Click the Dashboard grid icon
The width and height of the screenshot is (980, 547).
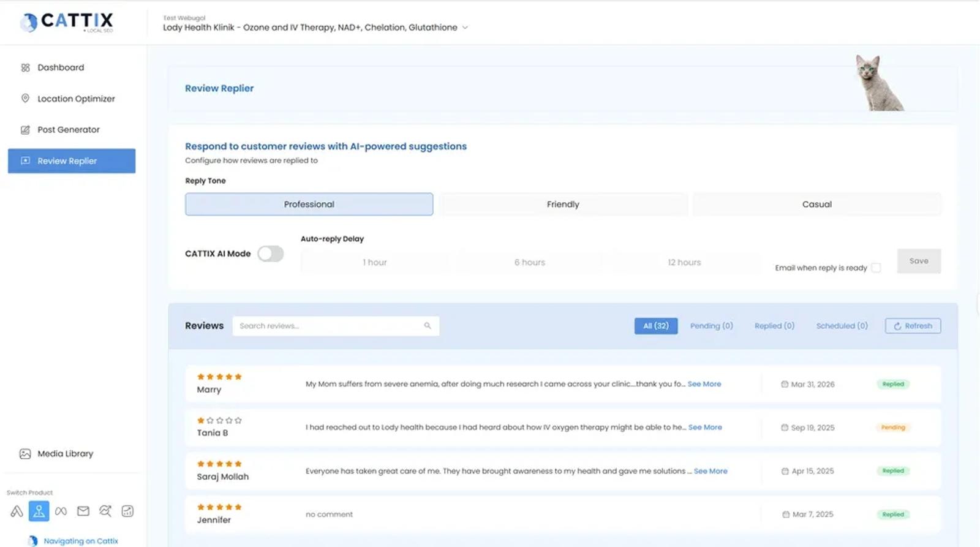pyautogui.click(x=25, y=67)
